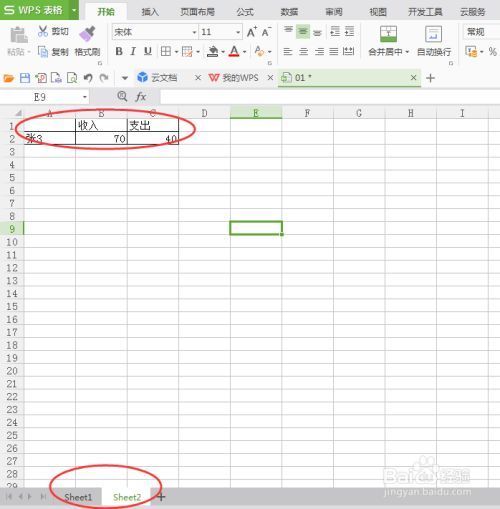This screenshot has height=509, width=500.
Task: Click the Merge and Center icon
Action: pyautogui.click(x=388, y=34)
